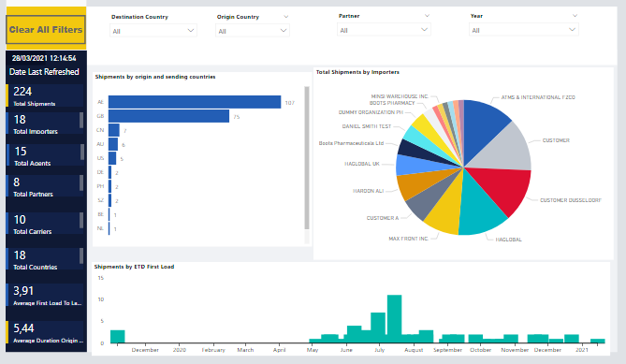The image size is (626, 364).
Task: Open the Destination Country dropdown
Action: 153,31
